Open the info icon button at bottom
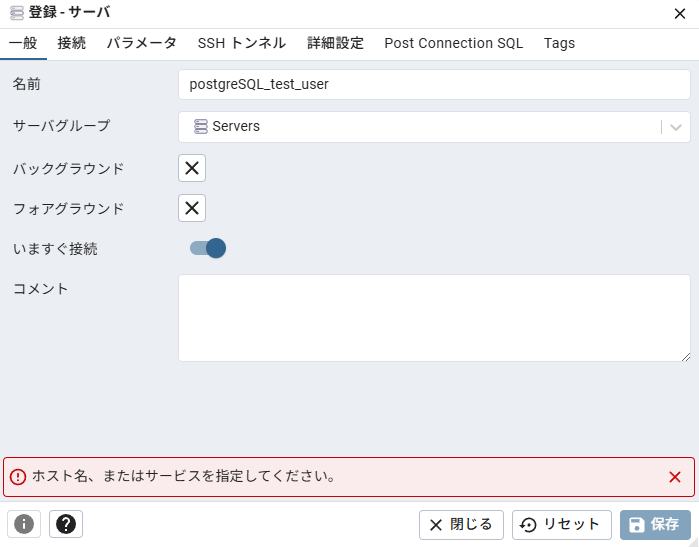Viewport: 699px width, 547px height. coord(24,524)
